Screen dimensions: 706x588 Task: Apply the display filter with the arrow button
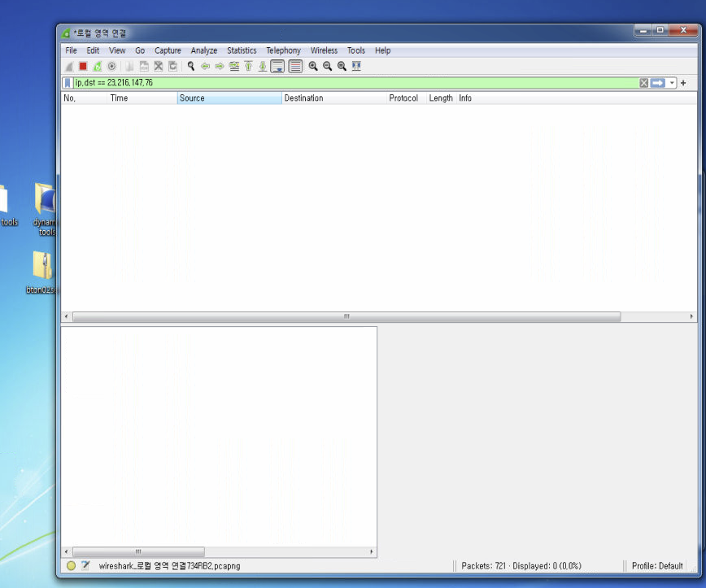click(658, 83)
